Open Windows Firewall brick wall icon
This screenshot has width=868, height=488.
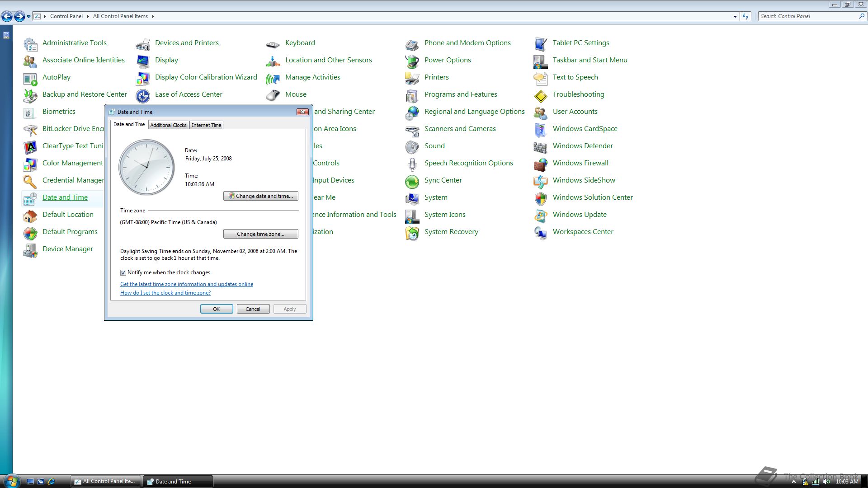[541, 164]
